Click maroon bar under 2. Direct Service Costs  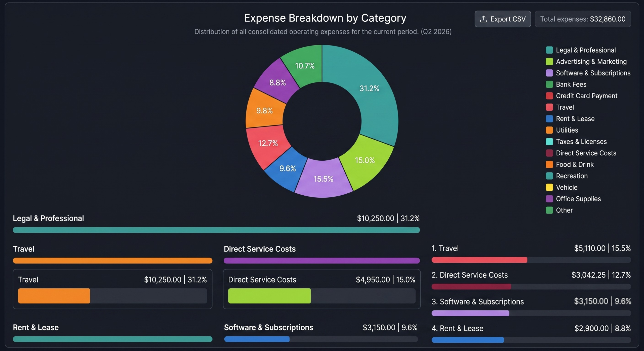pyautogui.click(x=471, y=287)
